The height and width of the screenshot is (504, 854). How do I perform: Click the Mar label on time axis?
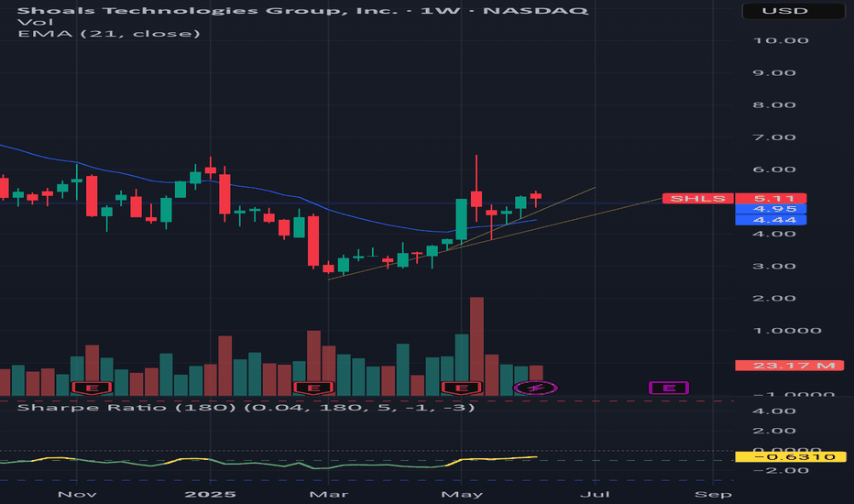pyautogui.click(x=328, y=494)
